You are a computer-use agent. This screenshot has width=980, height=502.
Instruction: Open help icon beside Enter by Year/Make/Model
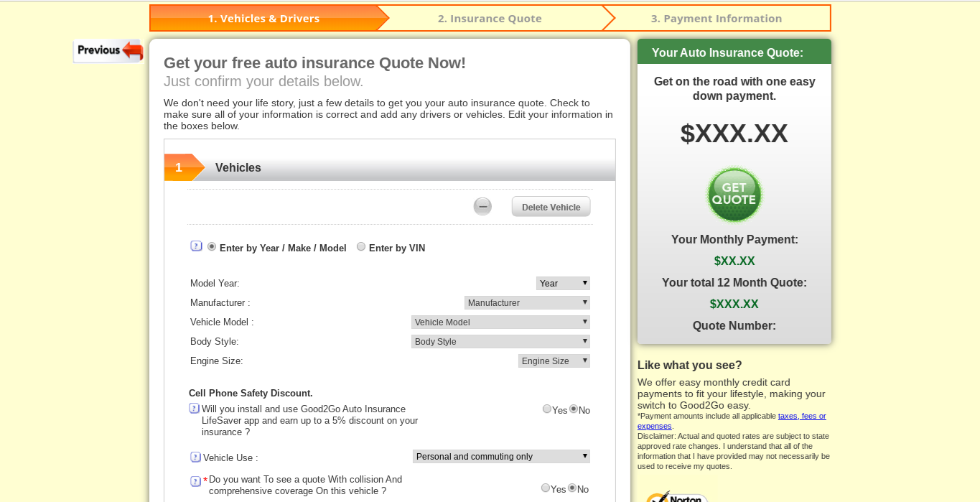[196, 246]
